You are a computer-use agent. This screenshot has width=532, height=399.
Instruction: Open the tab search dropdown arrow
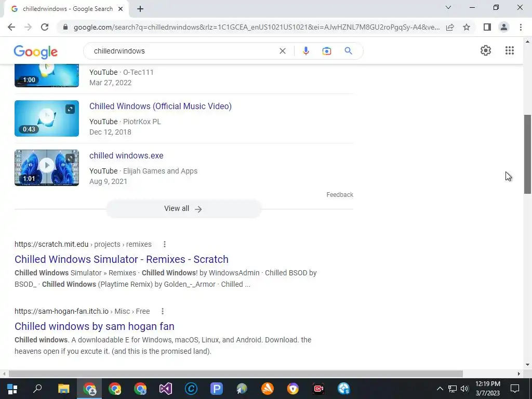pyautogui.click(x=448, y=7)
